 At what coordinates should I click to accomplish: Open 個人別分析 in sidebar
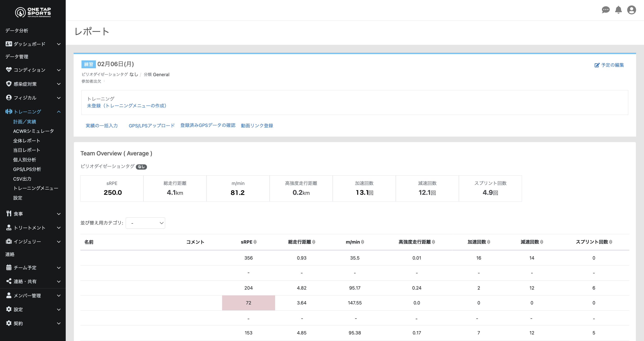(x=25, y=160)
